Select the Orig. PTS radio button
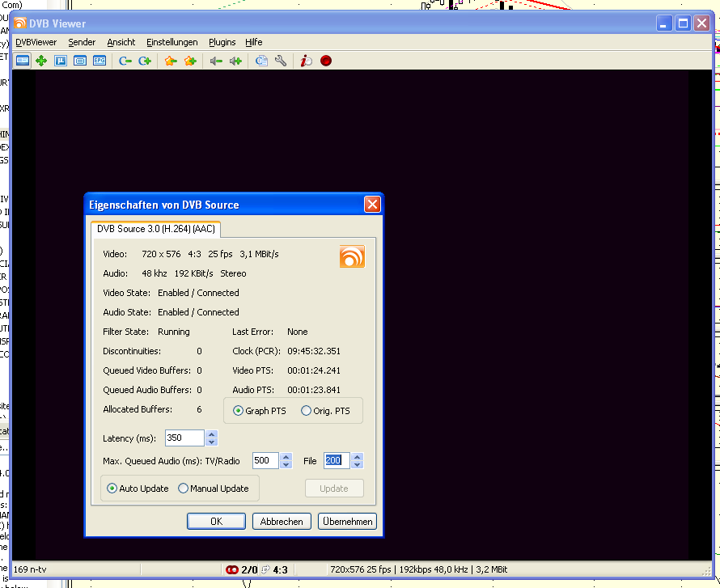Image resolution: width=720 pixels, height=588 pixels. coord(306,411)
